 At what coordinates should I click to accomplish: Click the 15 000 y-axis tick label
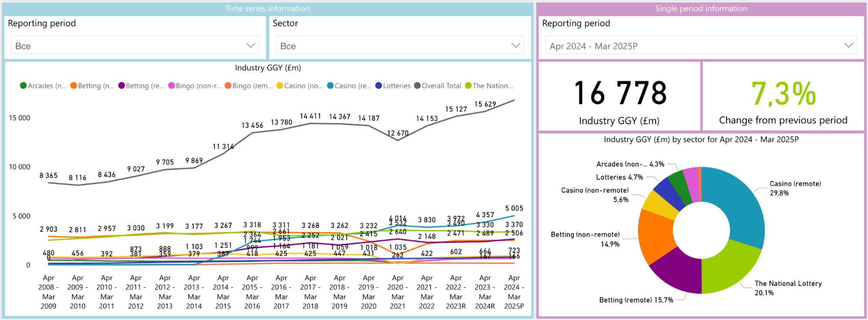tap(20, 118)
